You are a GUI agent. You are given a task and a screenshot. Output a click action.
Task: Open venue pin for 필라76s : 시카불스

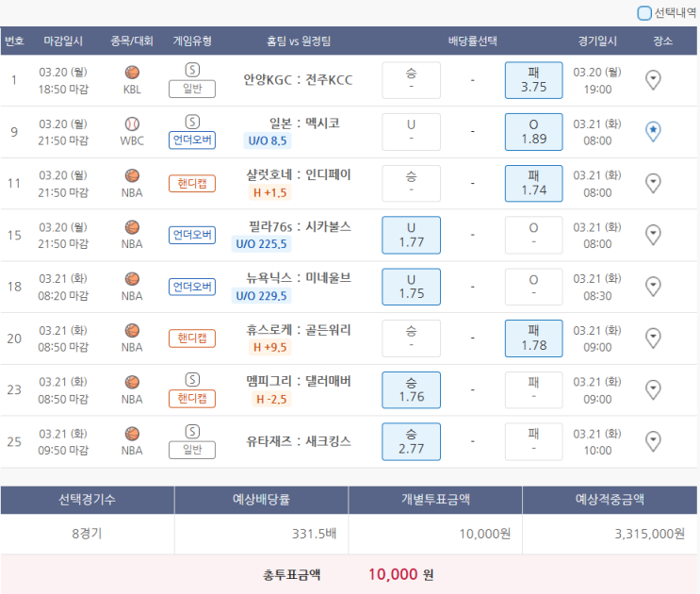tap(653, 235)
